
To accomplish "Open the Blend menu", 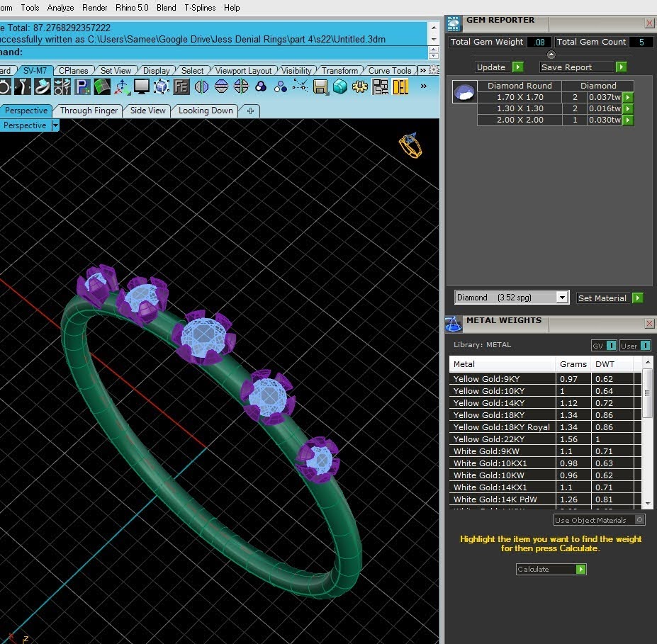I will coord(167,8).
